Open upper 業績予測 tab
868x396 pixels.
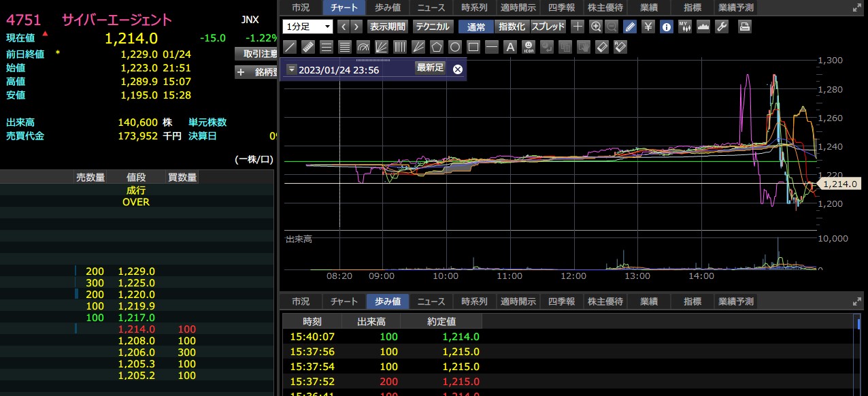(x=735, y=7)
